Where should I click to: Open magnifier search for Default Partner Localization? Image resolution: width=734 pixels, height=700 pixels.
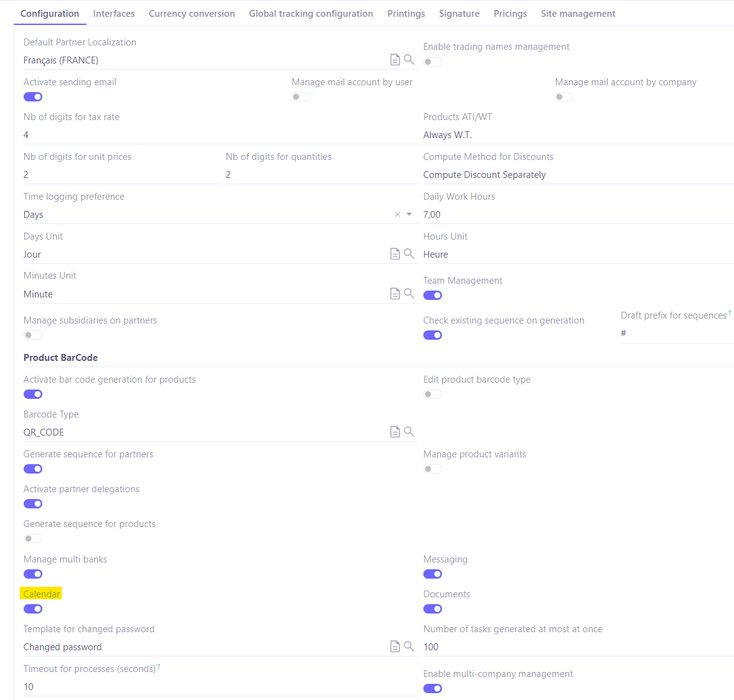410,59
